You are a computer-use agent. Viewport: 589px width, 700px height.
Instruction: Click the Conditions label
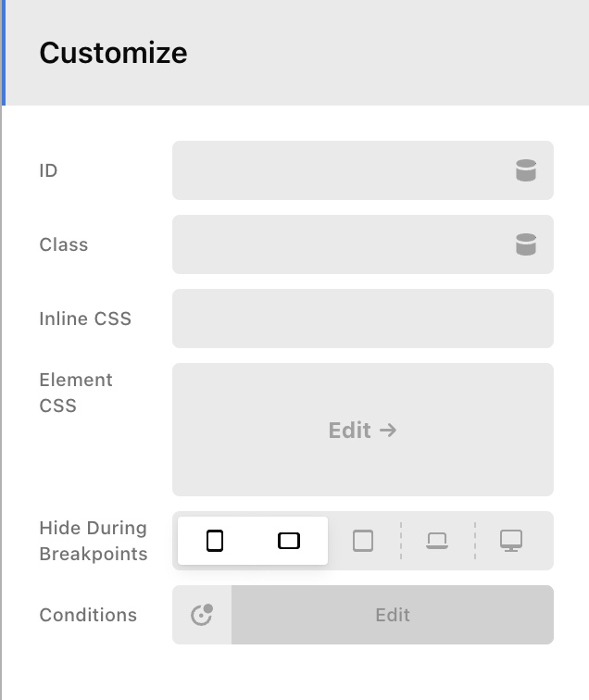coord(88,615)
